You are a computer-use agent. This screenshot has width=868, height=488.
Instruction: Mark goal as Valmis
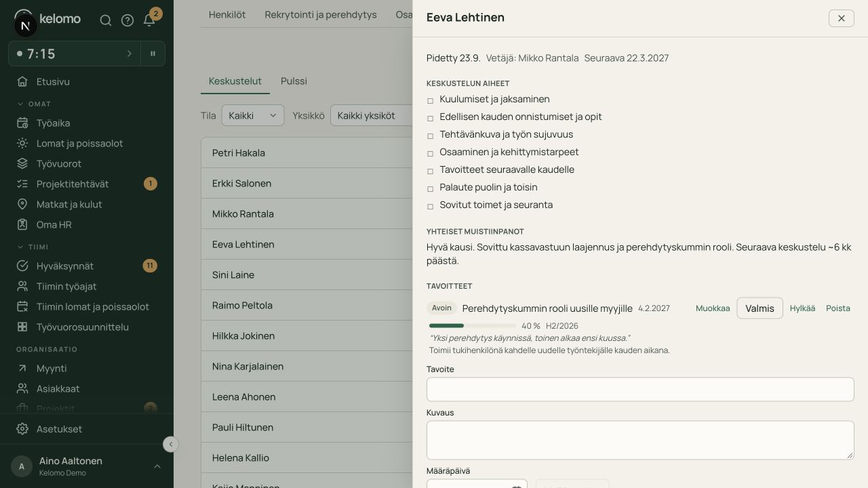759,308
